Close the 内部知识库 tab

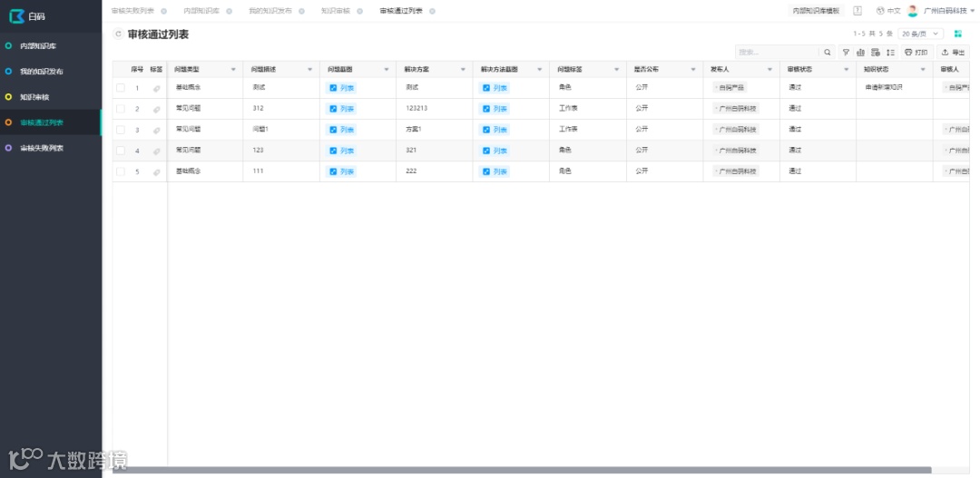[x=230, y=11]
